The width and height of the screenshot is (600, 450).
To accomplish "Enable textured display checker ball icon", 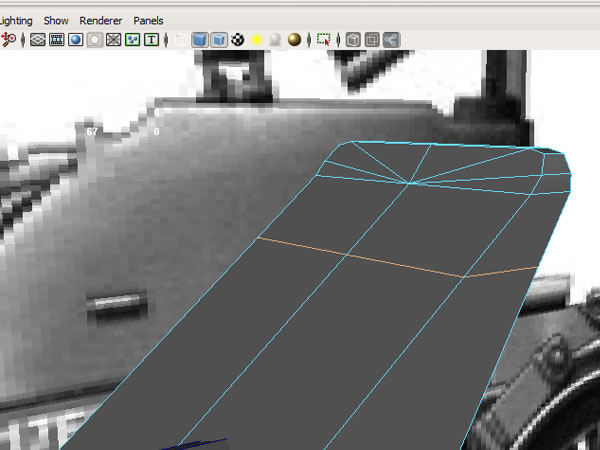I will (238, 40).
